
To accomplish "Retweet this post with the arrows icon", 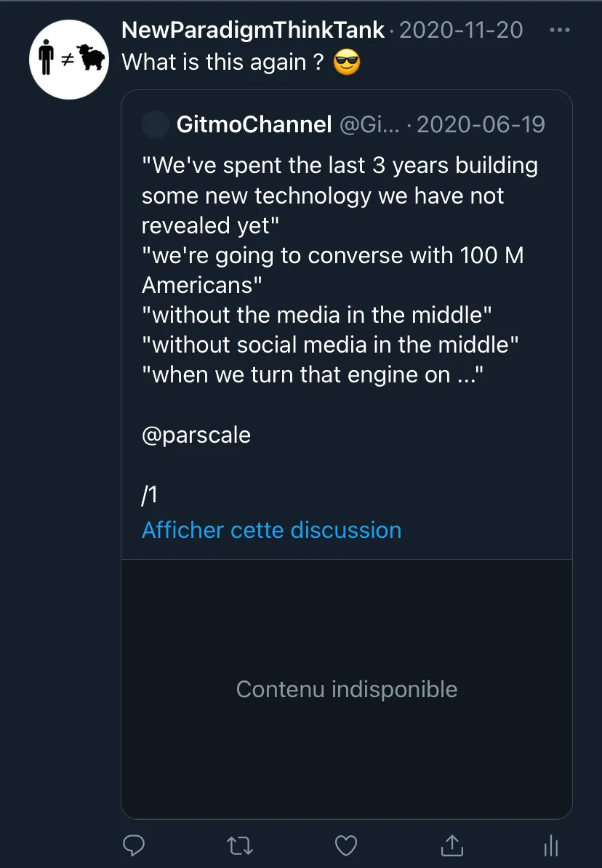I will [240, 846].
